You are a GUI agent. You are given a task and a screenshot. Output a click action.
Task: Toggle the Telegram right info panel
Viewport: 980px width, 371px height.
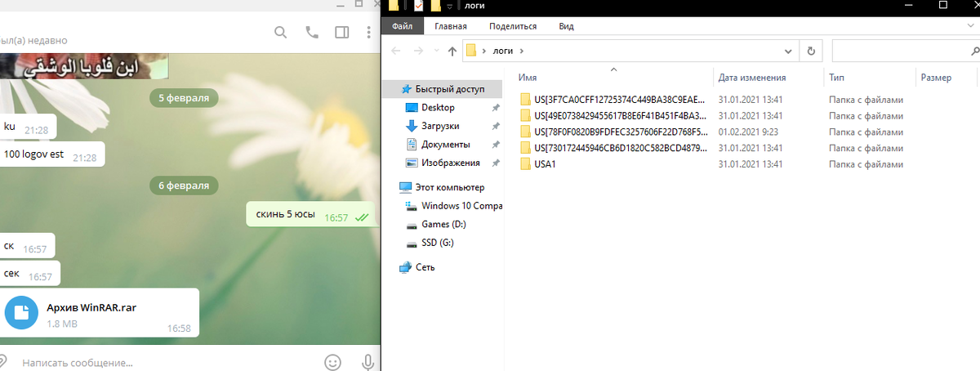pyautogui.click(x=341, y=33)
